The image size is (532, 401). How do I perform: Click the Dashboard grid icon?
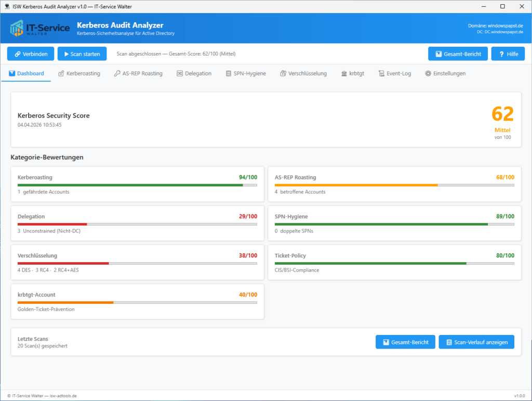point(11,73)
